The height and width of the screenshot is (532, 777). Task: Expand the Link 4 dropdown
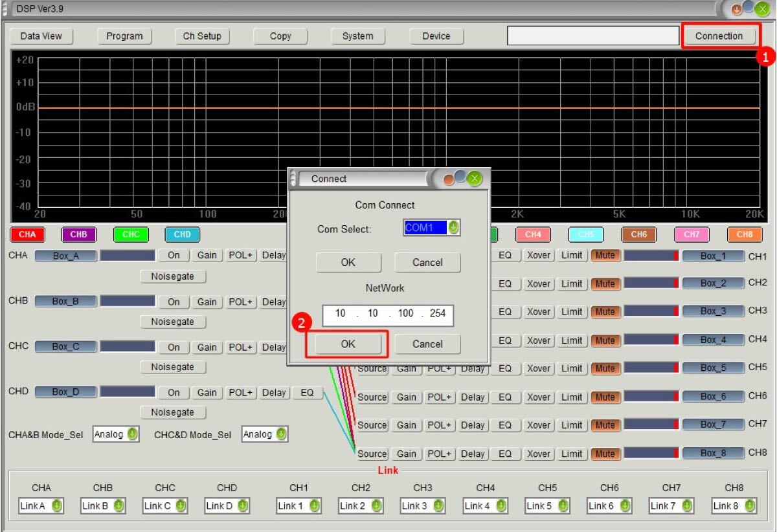(486, 505)
